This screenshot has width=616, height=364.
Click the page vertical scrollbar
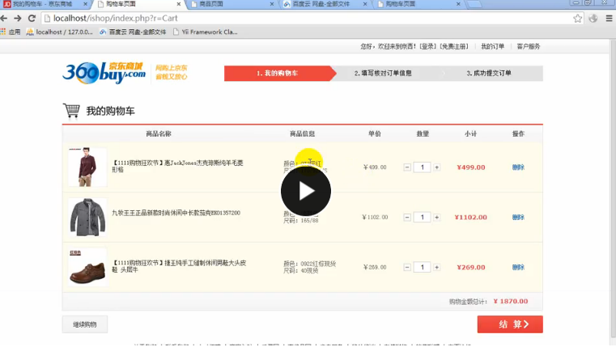point(613,188)
